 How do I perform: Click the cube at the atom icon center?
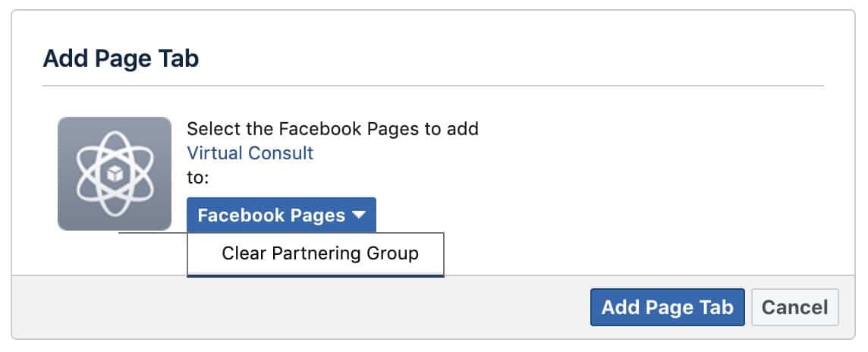click(115, 174)
